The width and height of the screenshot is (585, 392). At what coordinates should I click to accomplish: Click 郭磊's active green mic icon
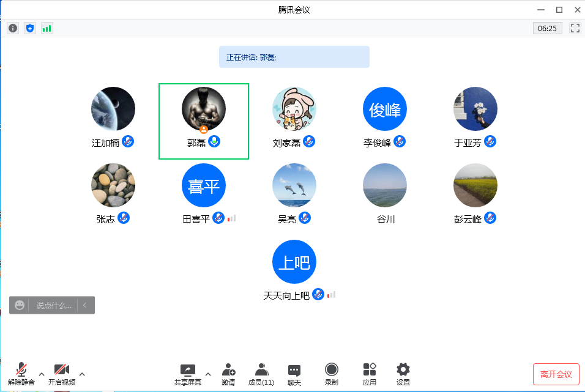214,141
